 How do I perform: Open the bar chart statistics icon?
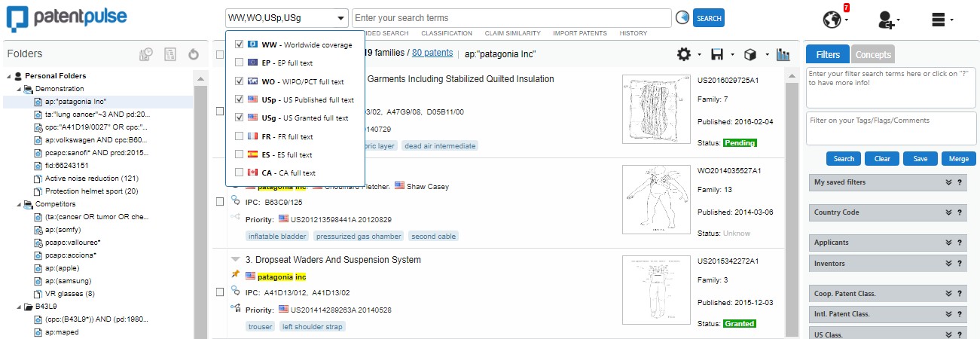[x=783, y=54]
